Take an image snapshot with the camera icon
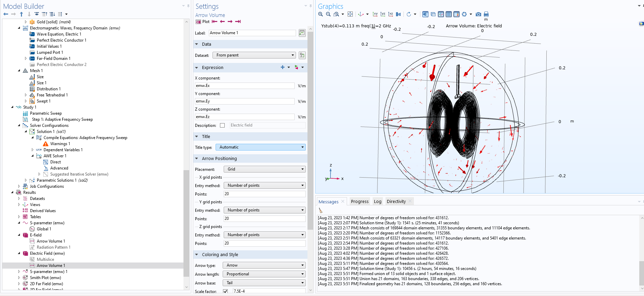This screenshot has width=644, height=296. 478,14
